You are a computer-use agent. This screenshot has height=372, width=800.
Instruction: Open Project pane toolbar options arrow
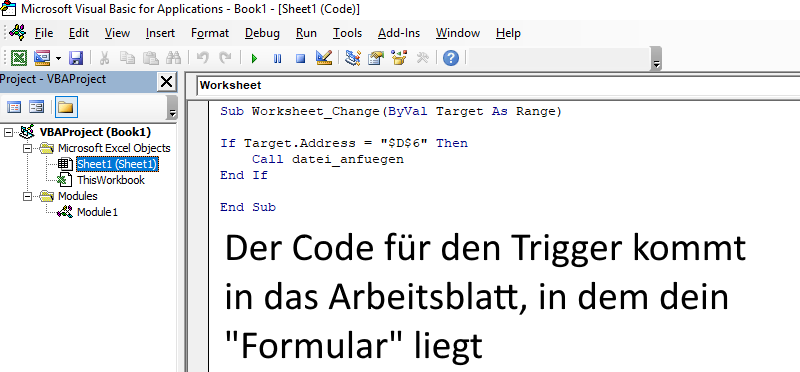[172, 108]
